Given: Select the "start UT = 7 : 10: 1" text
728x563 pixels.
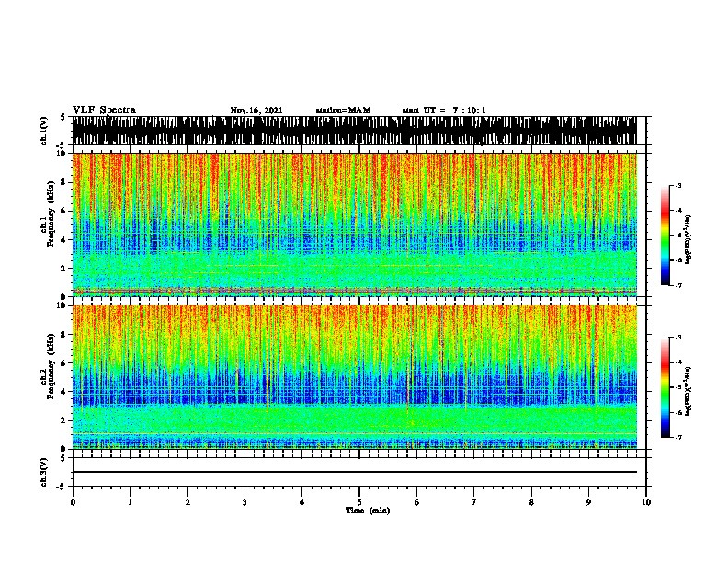Looking at the screenshot, I should tap(444, 110).
